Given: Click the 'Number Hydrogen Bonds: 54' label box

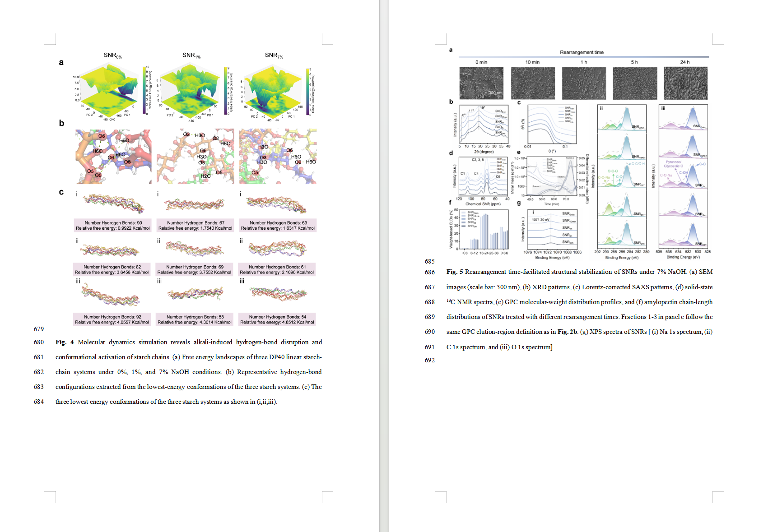Looking at the screenshot, I should [277, 319].
